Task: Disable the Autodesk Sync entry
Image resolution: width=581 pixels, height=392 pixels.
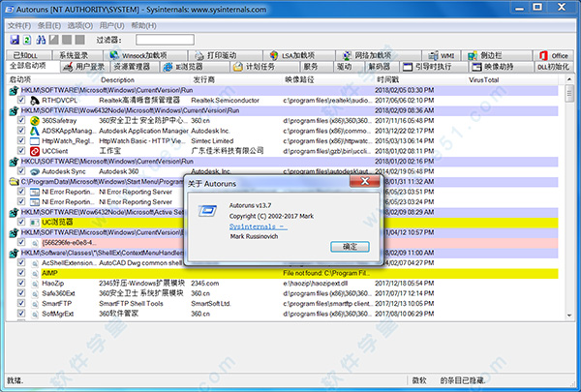Action: (21, 171)
